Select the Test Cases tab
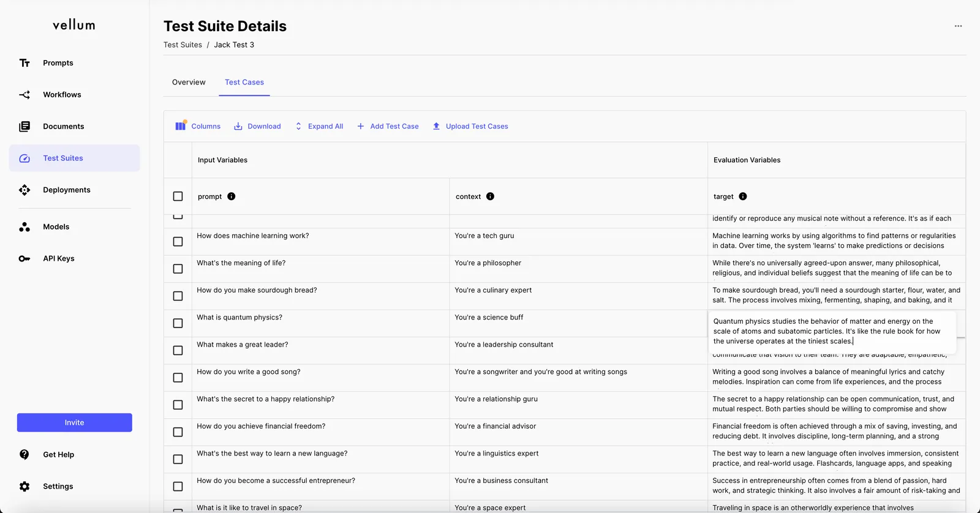Viewport: 980px width, 513px height. [244, 83]
